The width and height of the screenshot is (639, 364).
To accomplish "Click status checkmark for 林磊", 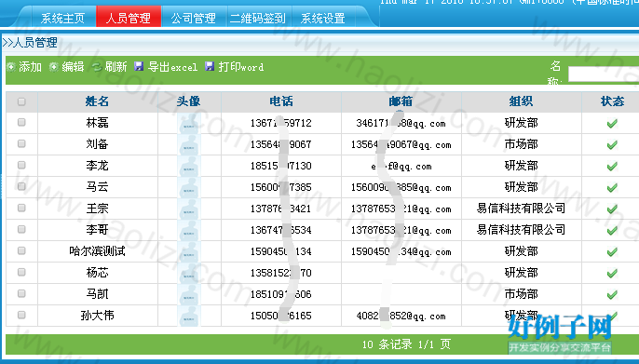I will pyautogui.click(x=612, y=124).
